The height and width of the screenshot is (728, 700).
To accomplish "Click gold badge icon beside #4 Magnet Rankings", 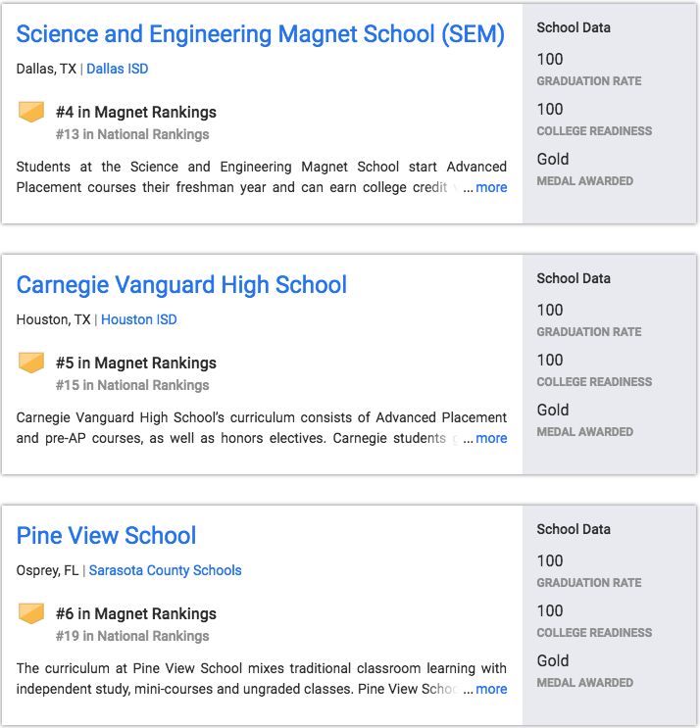I will coord(31,112).
